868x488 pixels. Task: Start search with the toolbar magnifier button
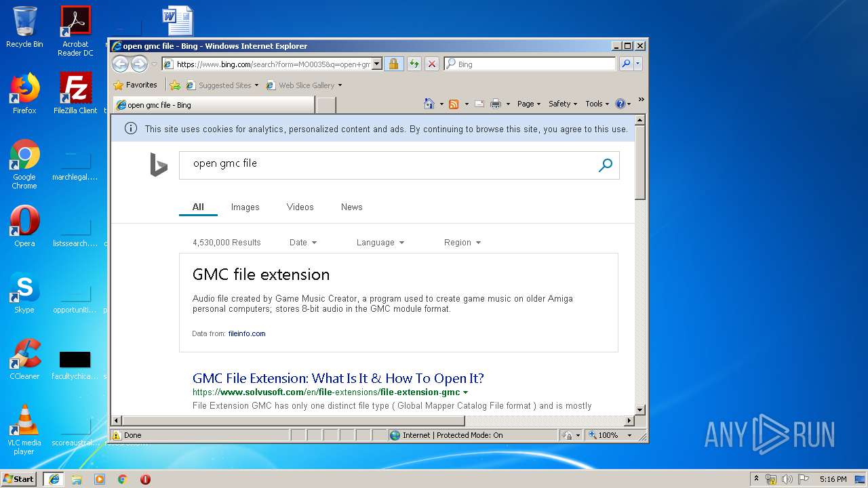click(x=626, y=64)
